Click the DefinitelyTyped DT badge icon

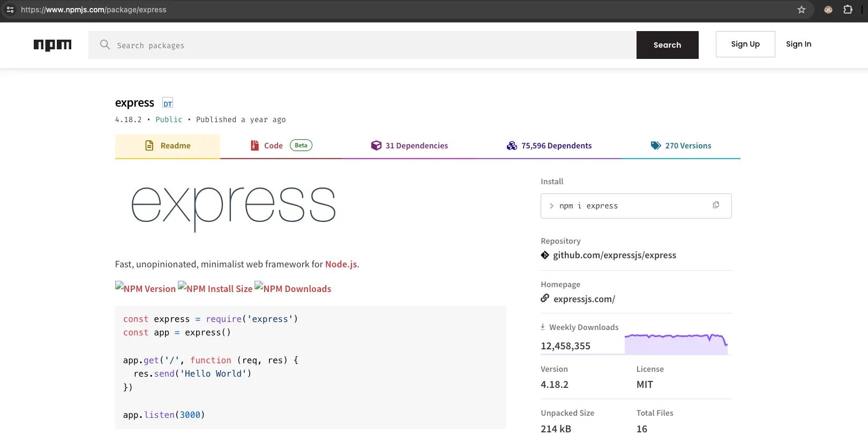168,103
